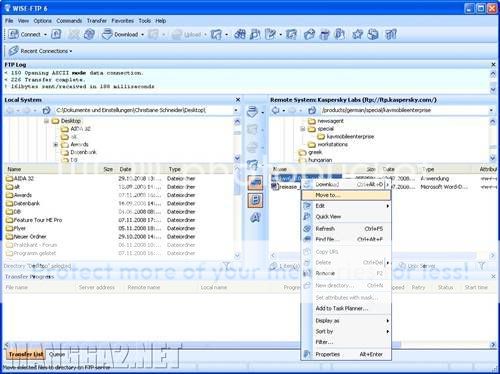500x374 pixels.
Task: Open the Help menu
Action: click(x=161, y=21)
